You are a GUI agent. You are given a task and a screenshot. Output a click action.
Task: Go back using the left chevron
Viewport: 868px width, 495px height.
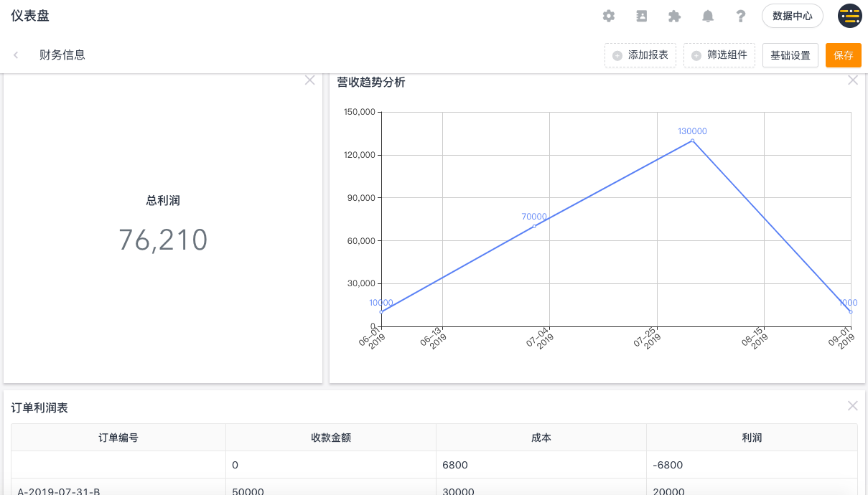click(16, 55)
